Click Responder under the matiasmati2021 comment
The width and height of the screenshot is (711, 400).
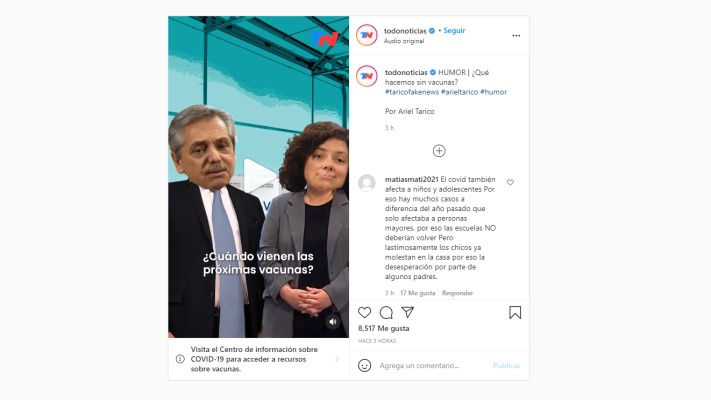(457, 293)
